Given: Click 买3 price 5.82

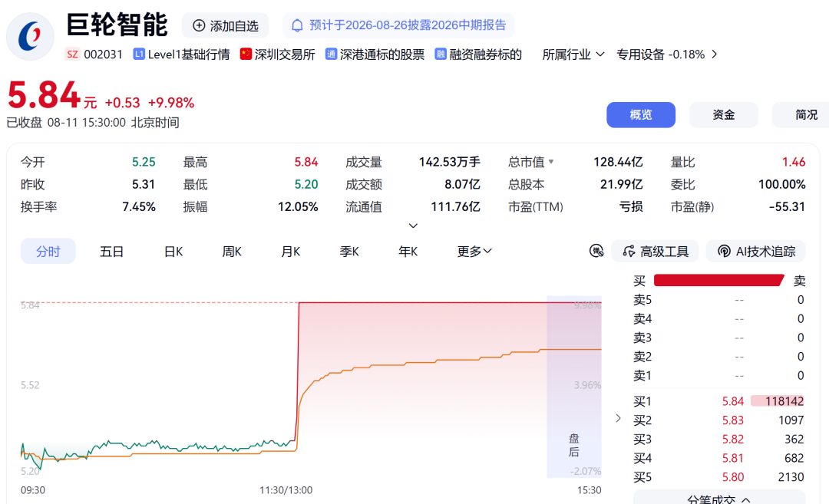Looking at the screenshot, I should (733, 439).
